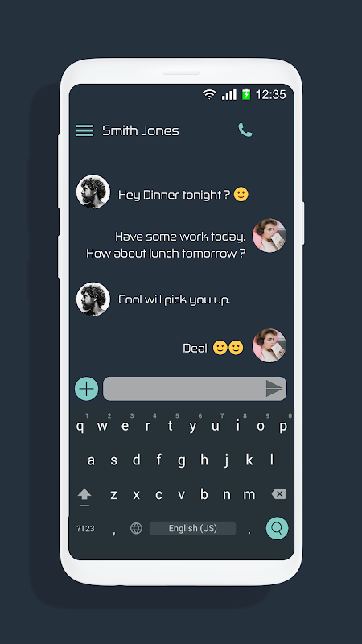Tap the plus attachment button
Screen dimensions: 362x644
coord(86,389)
